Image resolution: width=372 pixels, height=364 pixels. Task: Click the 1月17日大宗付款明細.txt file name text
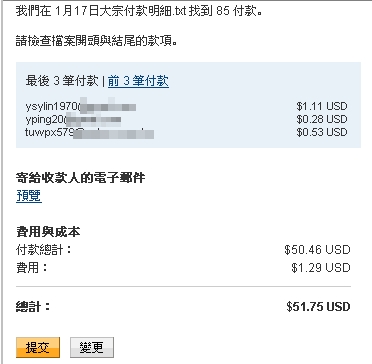(120, 12)
